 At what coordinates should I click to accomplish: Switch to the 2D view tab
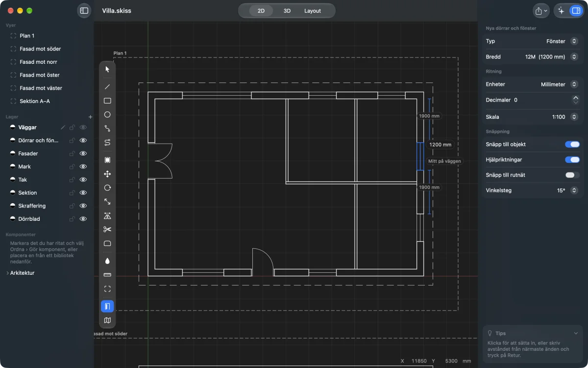(x=261, y=11)
